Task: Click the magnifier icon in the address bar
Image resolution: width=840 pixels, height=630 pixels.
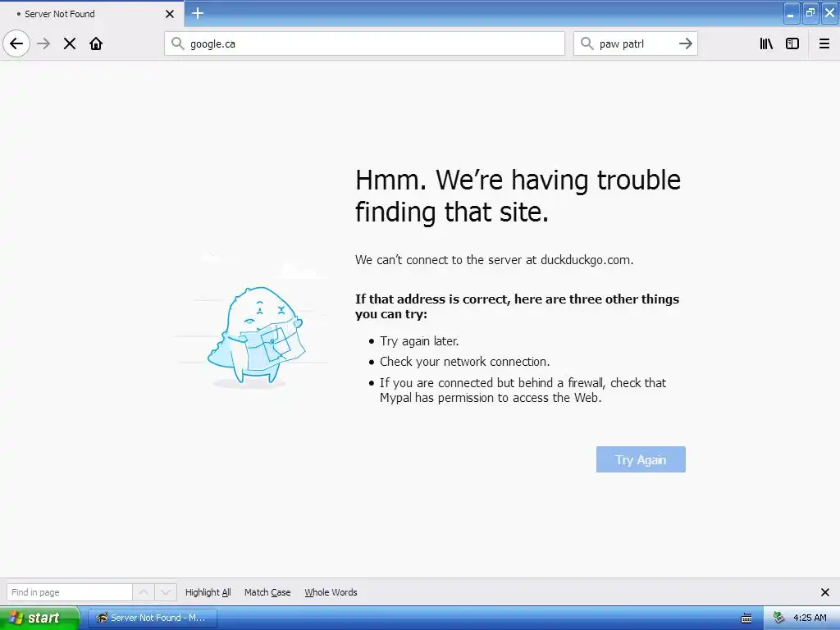Action: pos(177,43)
